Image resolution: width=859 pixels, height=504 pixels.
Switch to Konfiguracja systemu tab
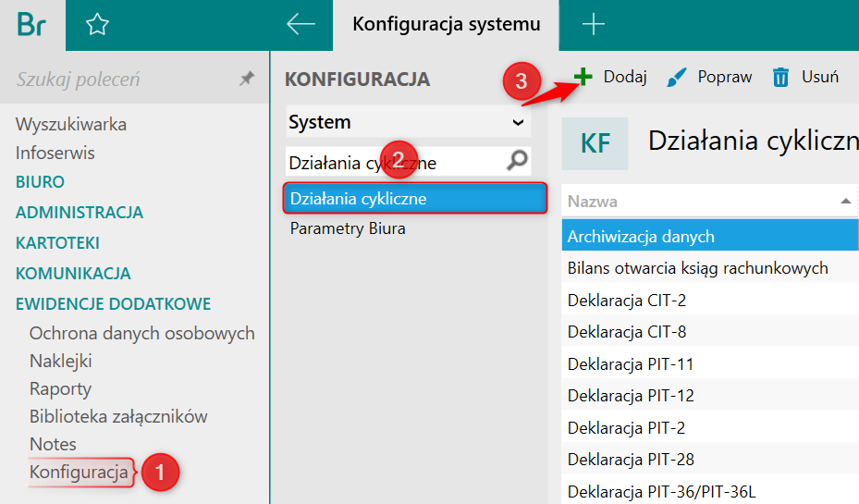pyautogui.click(x=446, y=25)
